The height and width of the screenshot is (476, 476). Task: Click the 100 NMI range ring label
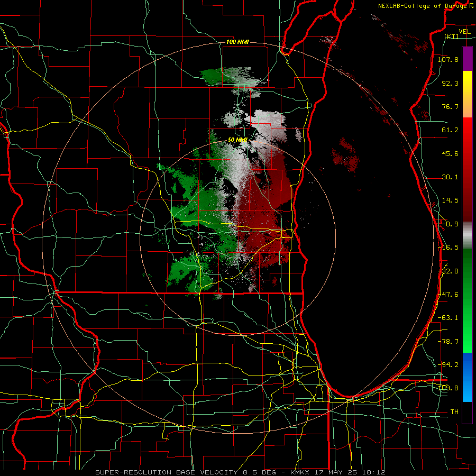pos(237,42)
